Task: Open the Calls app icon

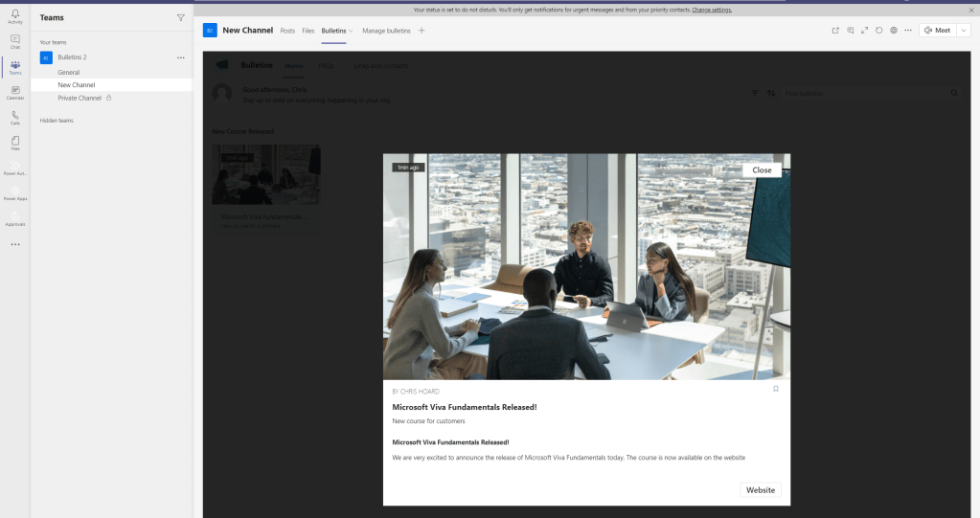Action: pos(14,117)
